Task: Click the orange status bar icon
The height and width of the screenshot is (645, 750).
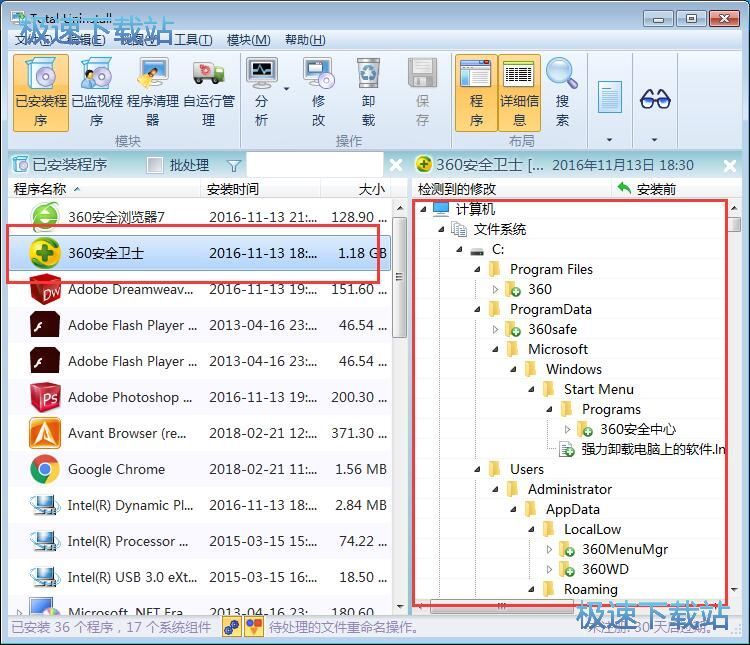Action: pyautogui.click(x=254, y=627)
